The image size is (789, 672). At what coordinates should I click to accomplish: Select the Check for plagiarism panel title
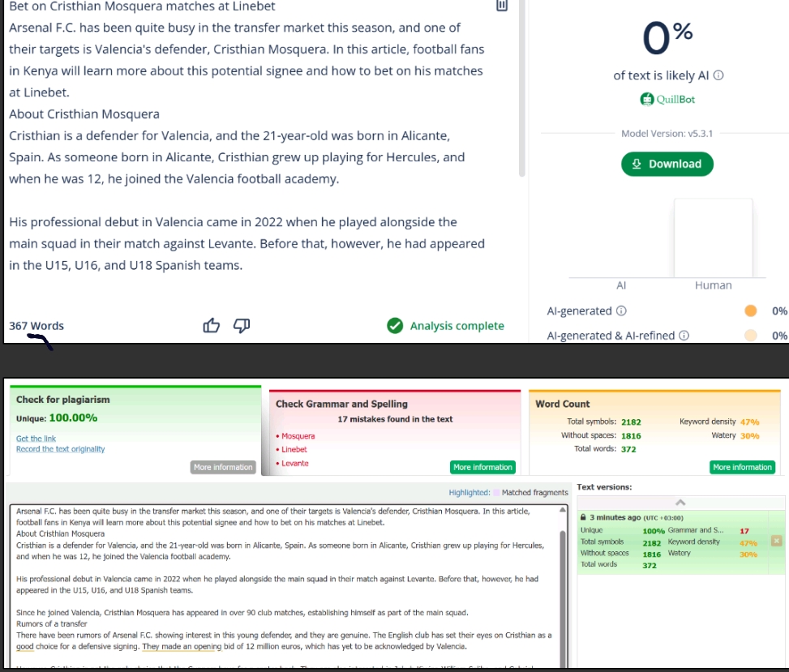click(x=63, y=400)
